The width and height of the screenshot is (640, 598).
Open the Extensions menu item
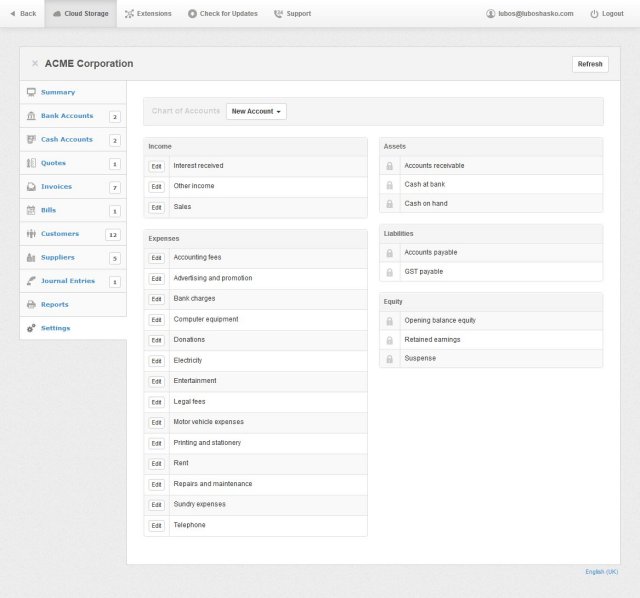pos(148,14)
